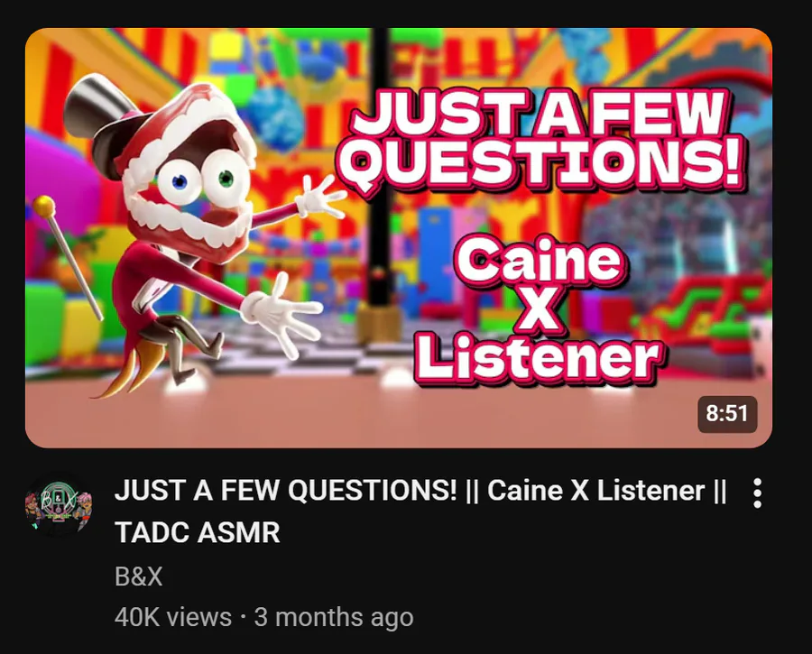Click the title's first line, JUST A FEW QUESTIONS!
The height and width of the screenshot is (654, 812).
click(286, 491)
